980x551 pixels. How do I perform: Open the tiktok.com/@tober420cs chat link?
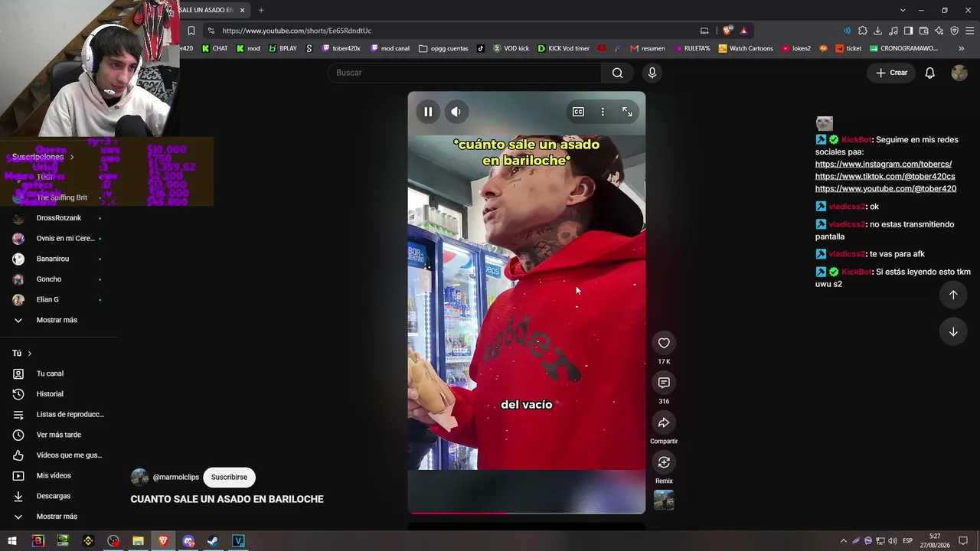tap(885, 176)
